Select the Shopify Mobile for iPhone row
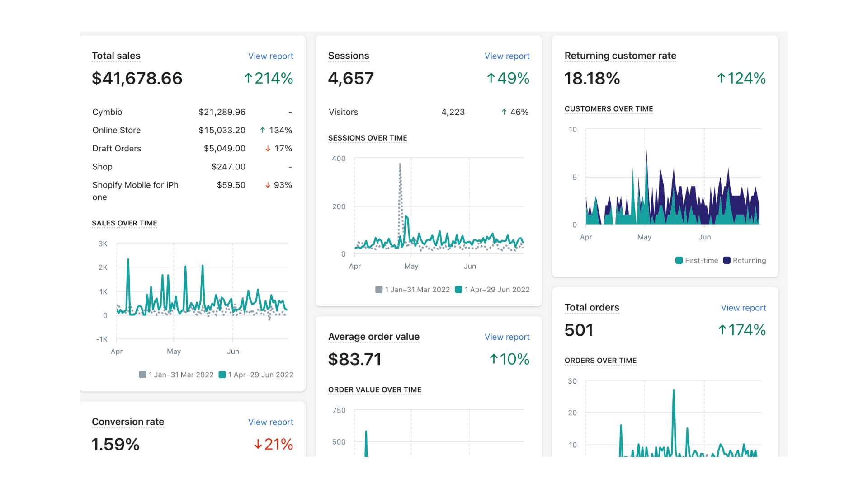 (192, 191)
